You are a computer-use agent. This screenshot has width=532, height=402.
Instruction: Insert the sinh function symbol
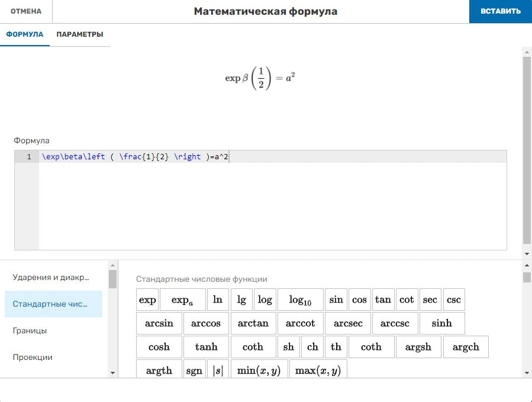point(442,323)
